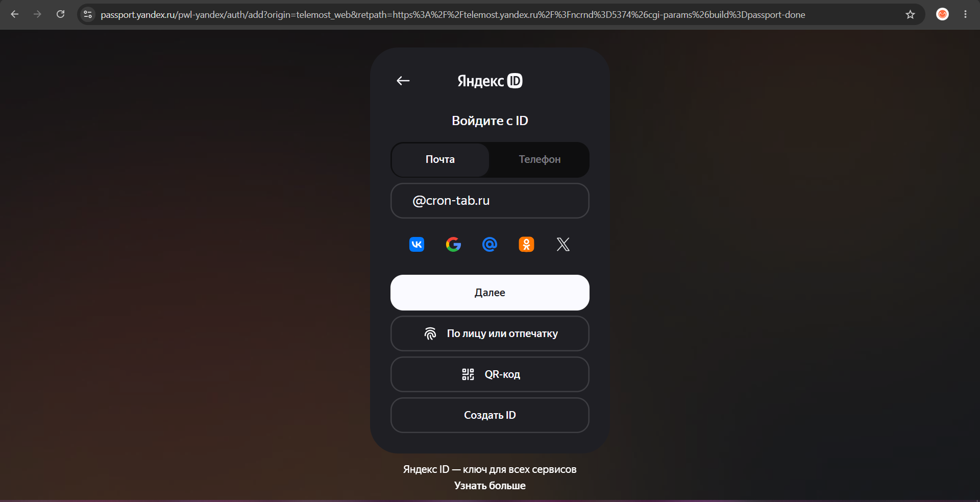
Task: Sign in with the Odnoklassniki icon
Action: 526,245
